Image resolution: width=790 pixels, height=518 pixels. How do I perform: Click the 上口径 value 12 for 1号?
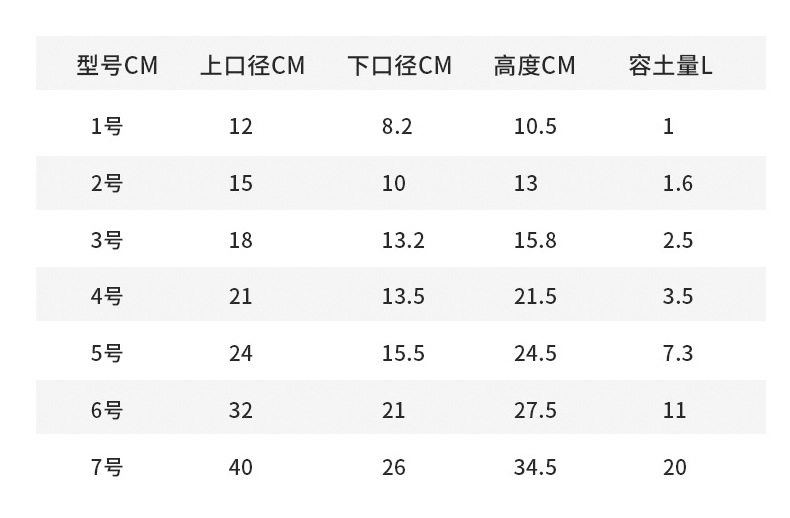(x=240, y=126)
